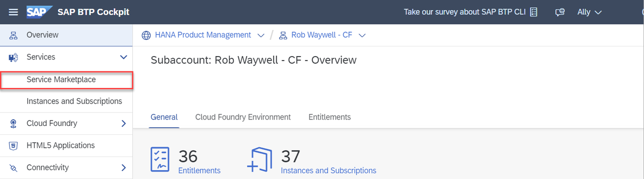Click the Instances and Subscriptions count link
Screen dimensions: 644x179
tap(328, 171)
